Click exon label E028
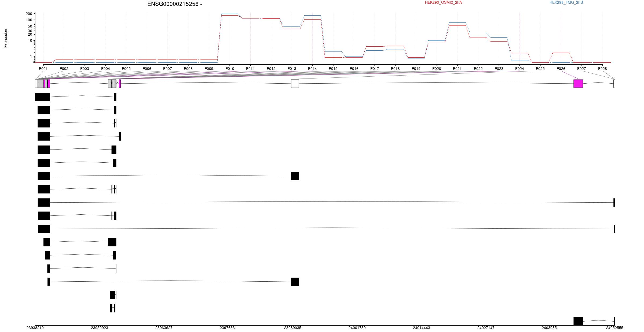Viewport: 644px width, 332px height. (x=602, y=69)
